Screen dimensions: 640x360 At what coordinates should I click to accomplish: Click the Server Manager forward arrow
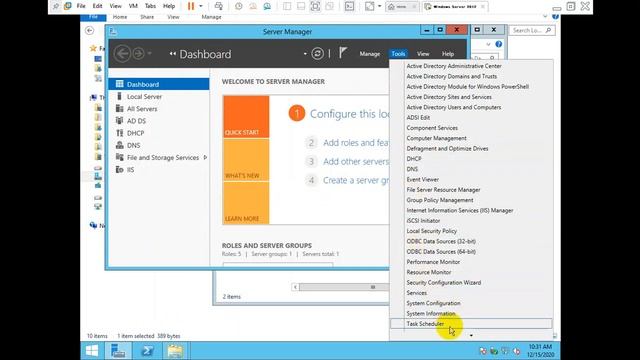pyautogui.click(x=138, y=54)
